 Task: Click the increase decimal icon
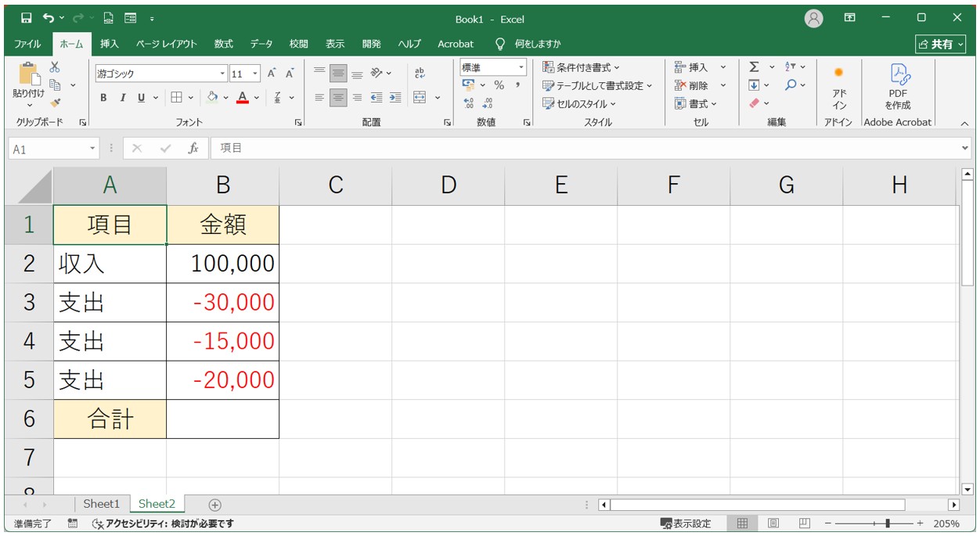point(469,103)
